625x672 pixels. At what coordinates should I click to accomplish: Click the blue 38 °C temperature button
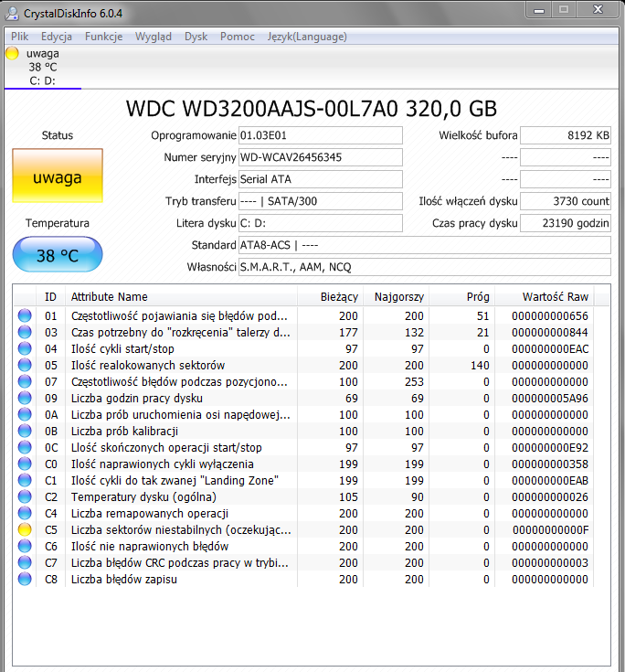pyautogui.click(x=58, y=255)
